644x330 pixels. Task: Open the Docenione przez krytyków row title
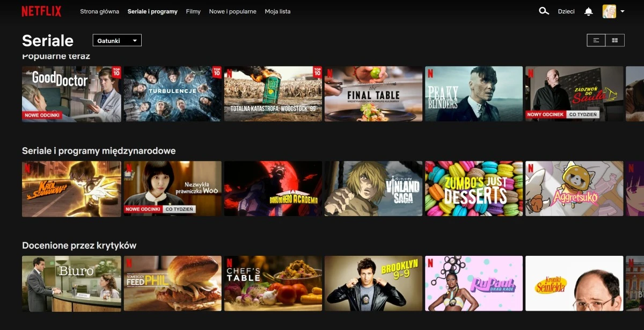pos(79,245)
